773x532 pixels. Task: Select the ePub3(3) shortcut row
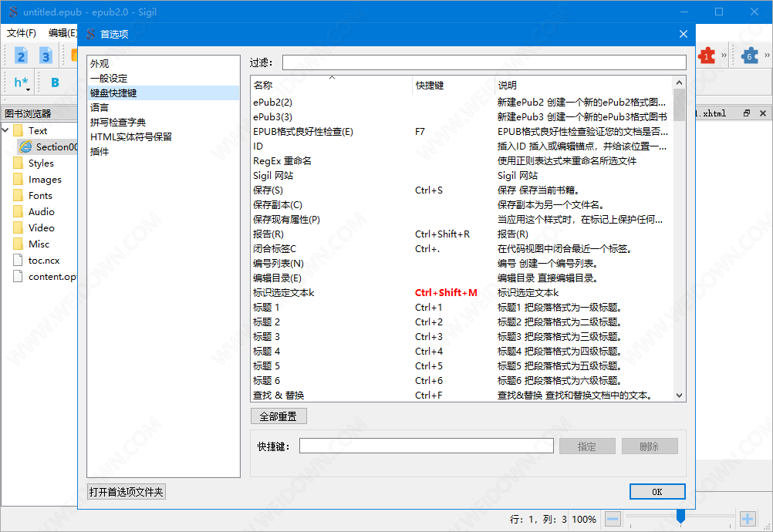pyautogui.click(x=461, y=117)
